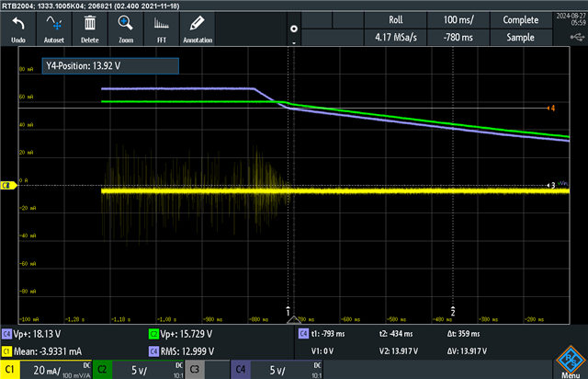This screenshot has height=379, width=588.
Task: Click cursor t1: -793 ms readout
Action: (328, 334)
